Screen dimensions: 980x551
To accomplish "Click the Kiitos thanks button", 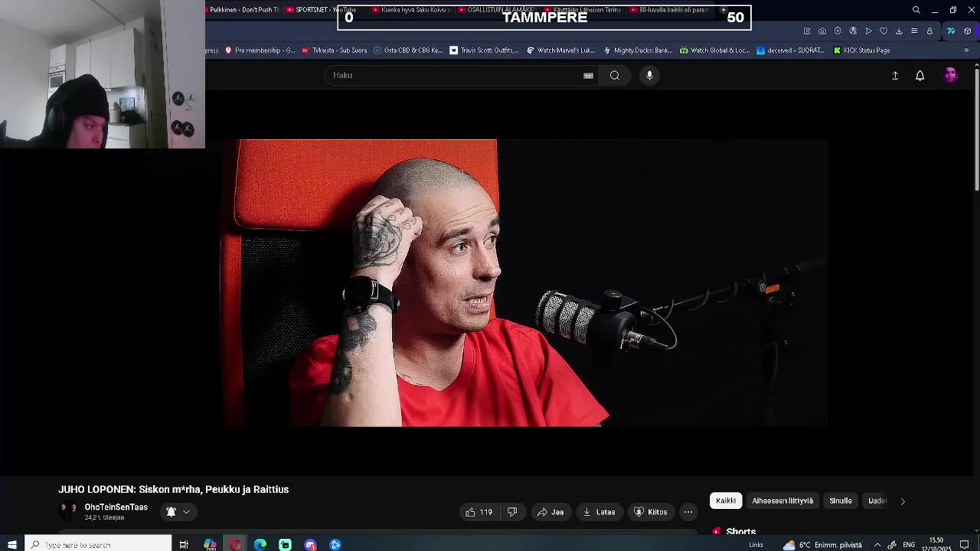I will [650, 512].
